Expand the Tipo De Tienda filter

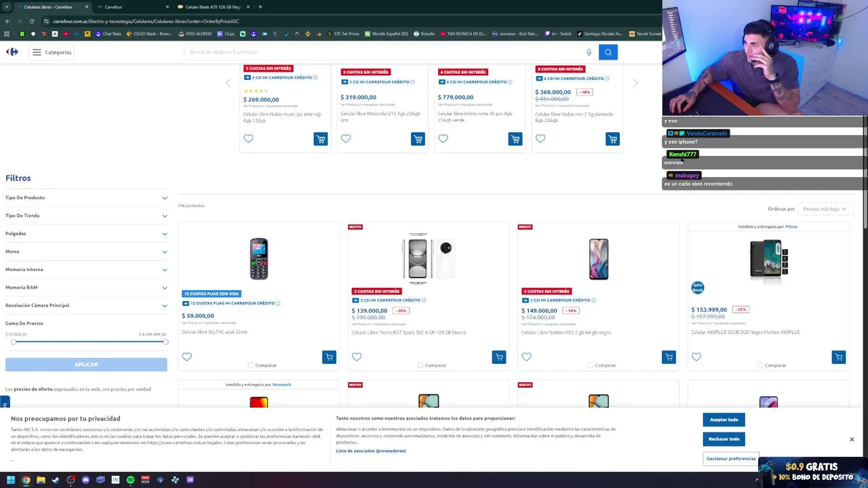click(x=86, y=216)
